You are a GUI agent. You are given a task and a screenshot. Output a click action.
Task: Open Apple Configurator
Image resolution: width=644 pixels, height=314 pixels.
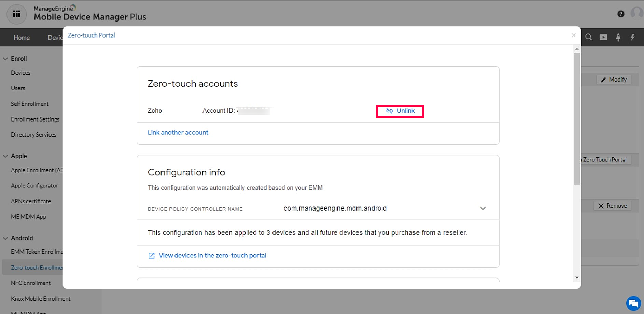click(34, 186)
